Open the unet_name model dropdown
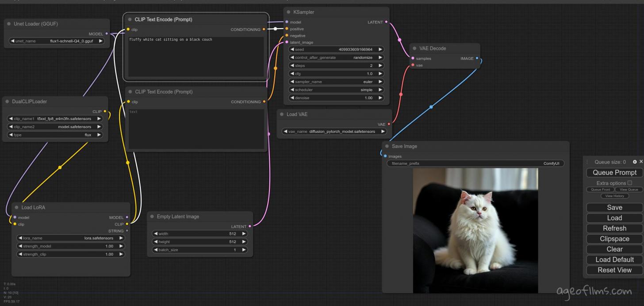The width and height of the screenshot is (644, 306). 56,41
